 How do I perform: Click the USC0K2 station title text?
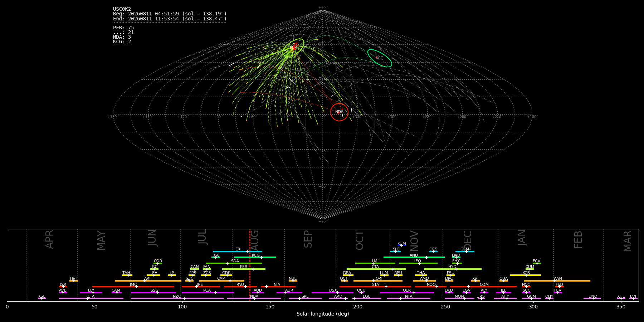click(122, 9)
